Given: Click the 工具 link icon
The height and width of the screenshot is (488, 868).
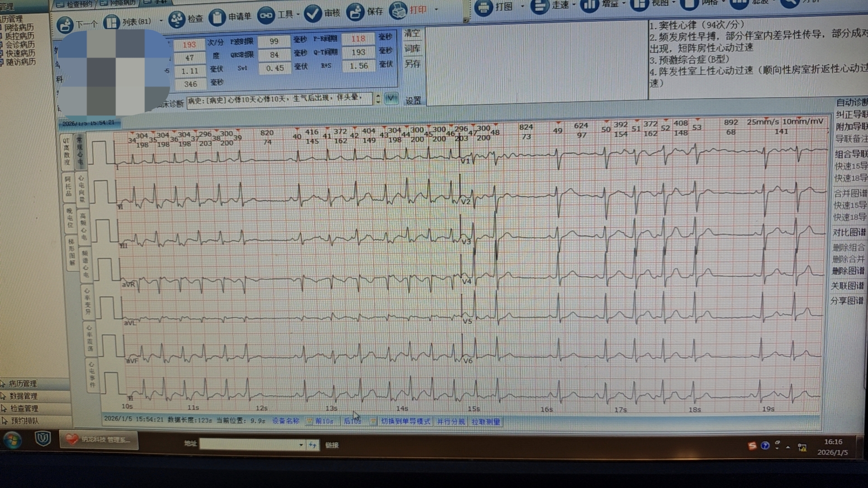Looking at the screenshot, I should tap(266, 16).
